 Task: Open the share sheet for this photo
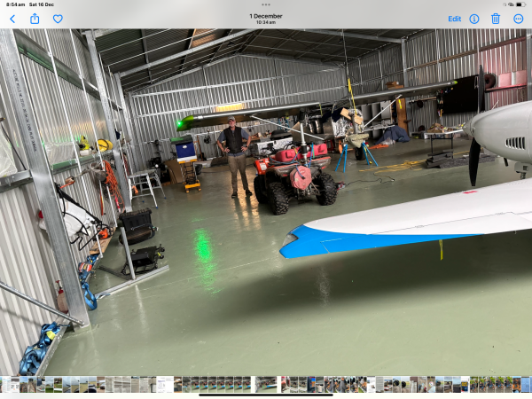pyautogui.click(x=35, y=19)
